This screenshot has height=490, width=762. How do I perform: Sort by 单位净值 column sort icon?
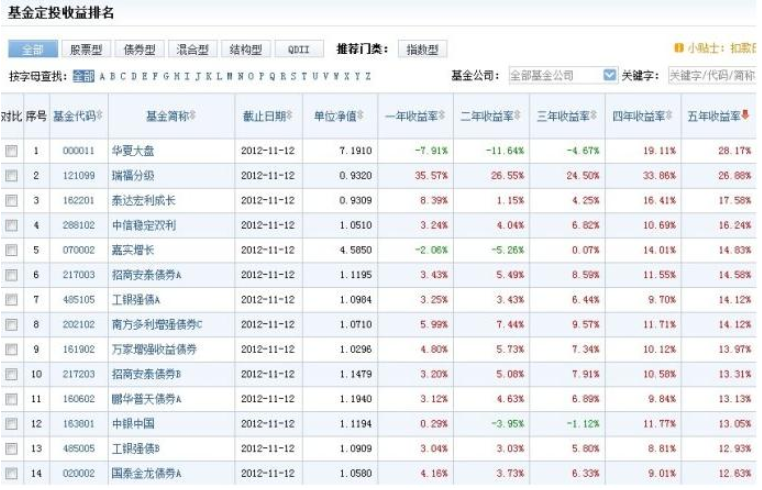click(361, 116)
